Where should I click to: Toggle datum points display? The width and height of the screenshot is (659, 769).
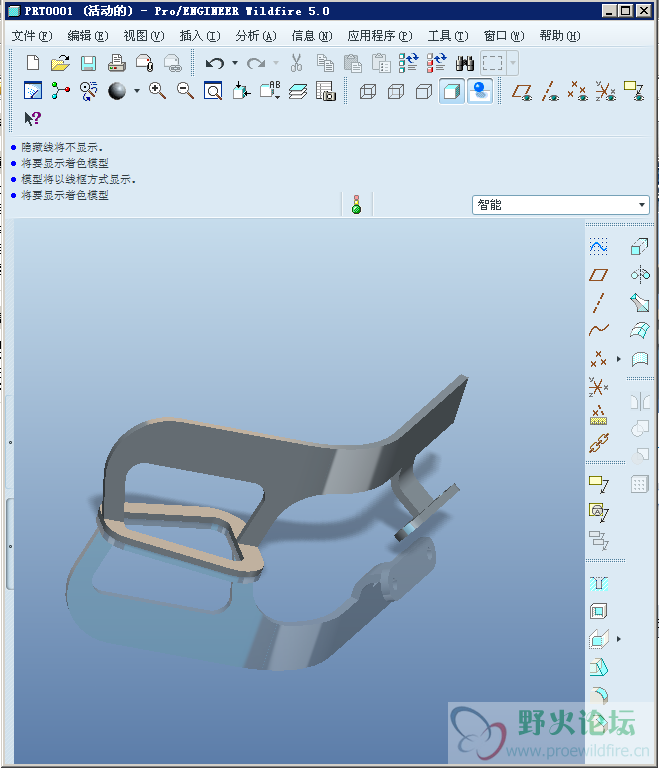coord(578,91)
